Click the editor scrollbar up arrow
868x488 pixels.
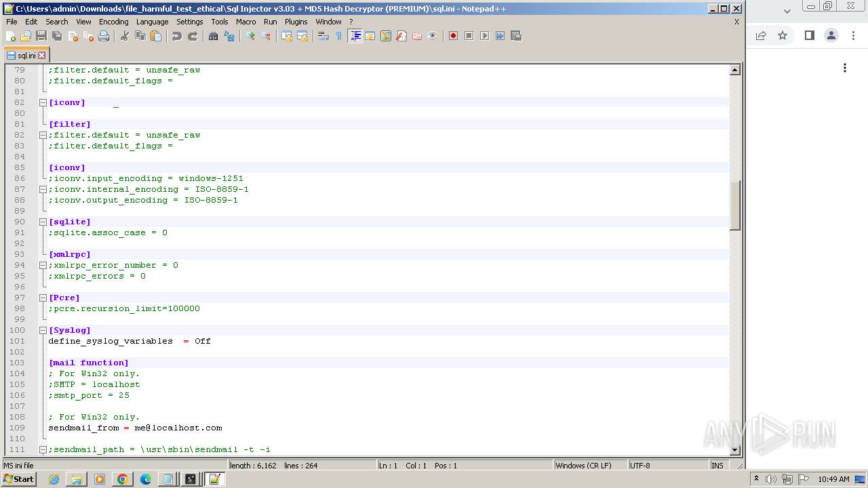(x=734, y=70)
